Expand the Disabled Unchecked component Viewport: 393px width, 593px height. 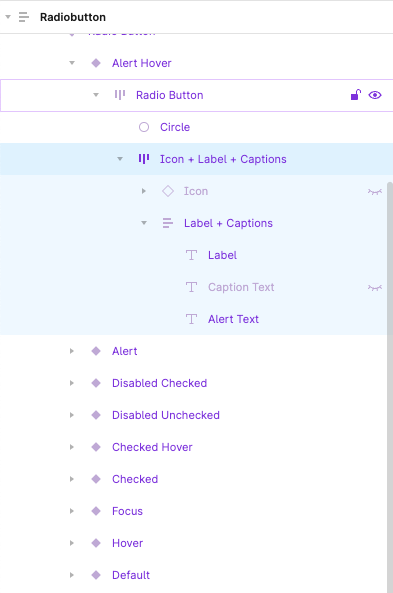tap(72, 415)
